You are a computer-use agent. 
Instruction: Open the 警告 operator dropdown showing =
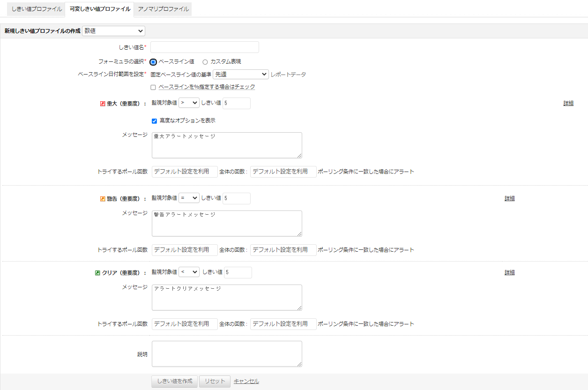tap(189, 198)
